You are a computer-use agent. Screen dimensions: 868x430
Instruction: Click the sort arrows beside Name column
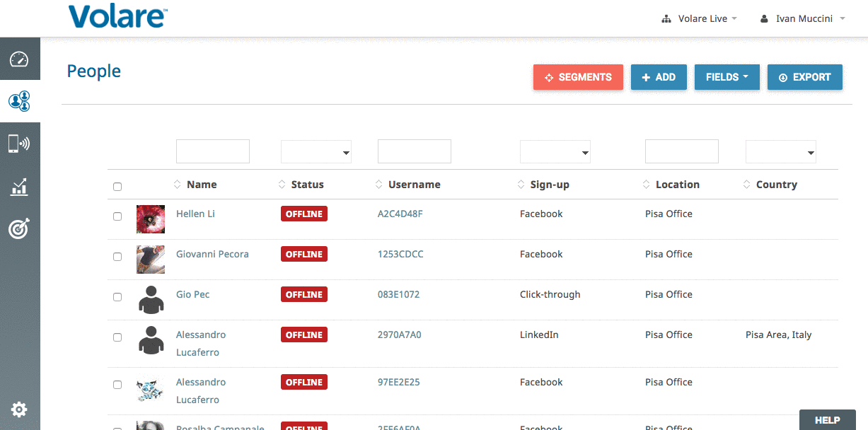tap(178, 185)
